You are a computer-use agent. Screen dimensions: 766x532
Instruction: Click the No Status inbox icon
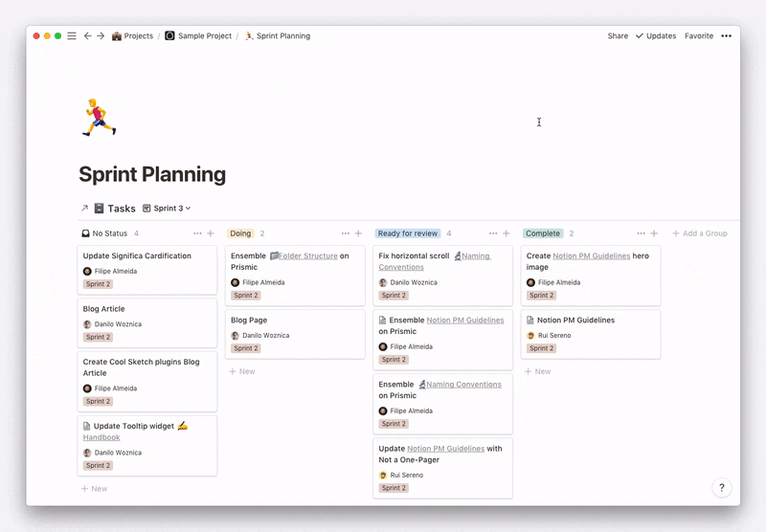(85, 233)
